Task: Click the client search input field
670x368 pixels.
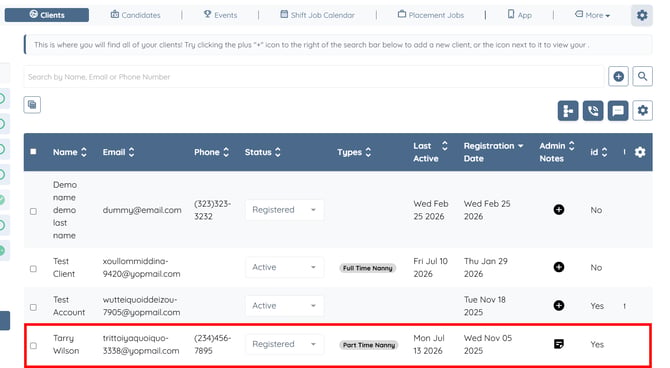Action: (314, 77)
